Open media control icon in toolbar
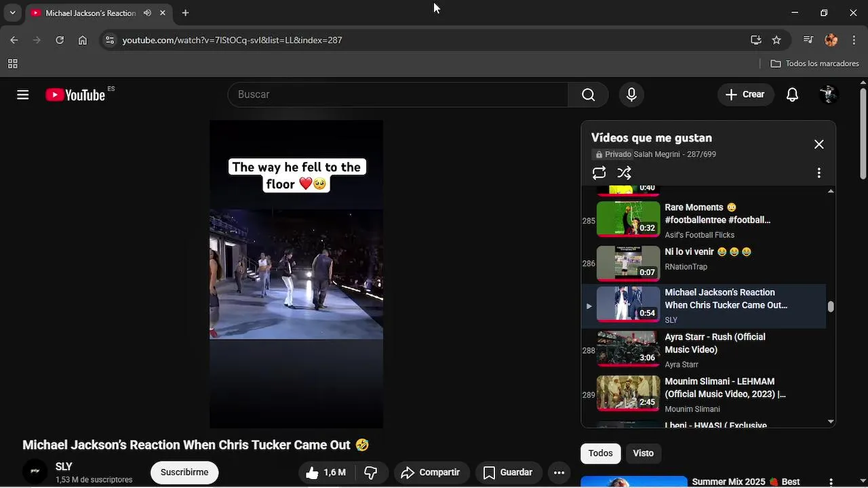The width and height of the screenshot is (868, 488). tap(808, 40)
